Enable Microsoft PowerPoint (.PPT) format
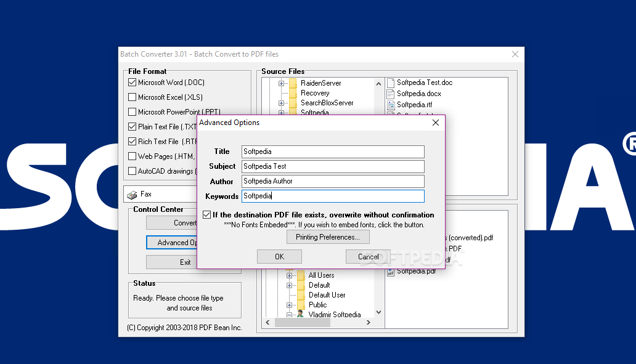This screenshot has height=364, width=636. tap(132, 112)
